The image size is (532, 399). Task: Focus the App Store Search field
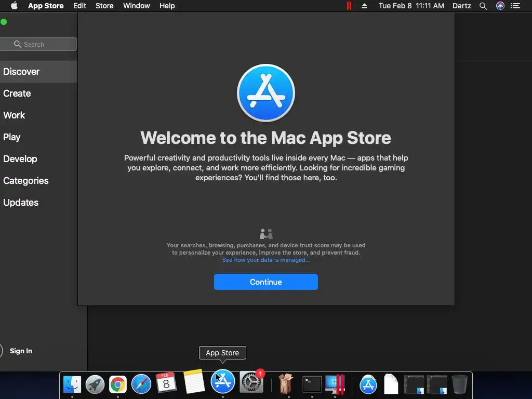click(38, 44)
